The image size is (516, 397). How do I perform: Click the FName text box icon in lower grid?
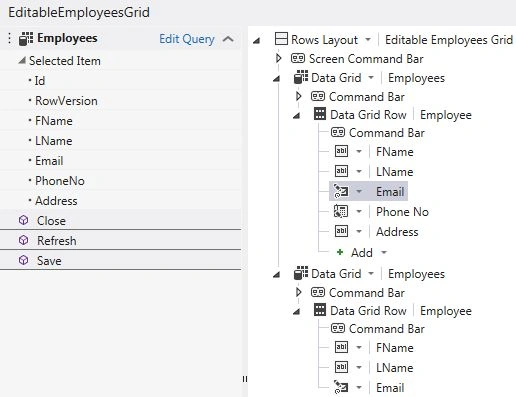click(341, 347)
